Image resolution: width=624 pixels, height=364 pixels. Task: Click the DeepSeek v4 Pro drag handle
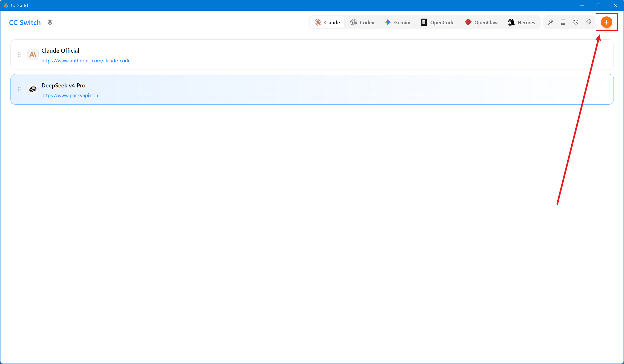click(x=19, y=89)
